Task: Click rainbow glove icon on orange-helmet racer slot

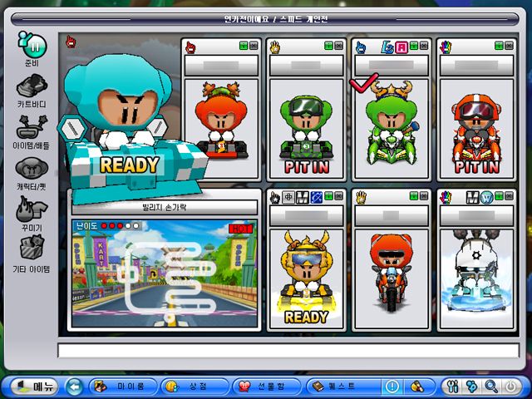Action: [446, 47]
